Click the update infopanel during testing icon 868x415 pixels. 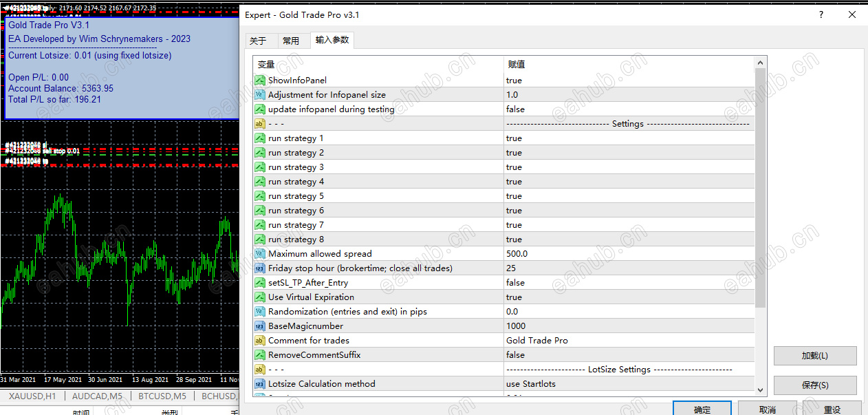tap(260, 109)
